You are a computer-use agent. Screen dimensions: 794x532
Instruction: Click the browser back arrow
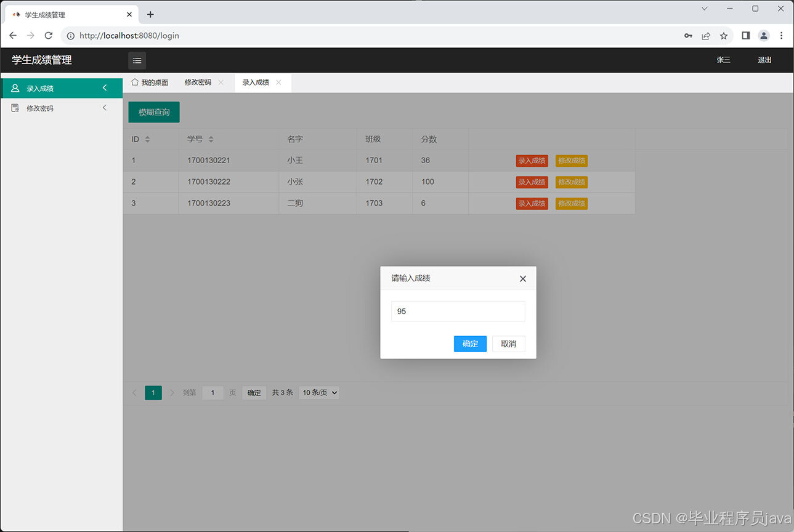tap(13, 36)
